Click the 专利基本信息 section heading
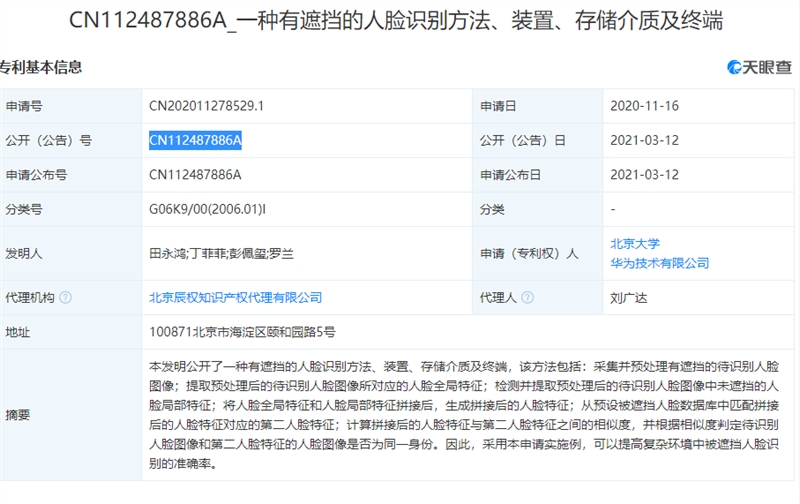Image resolution: width=800 pixels, height=504 pixels. pyautogui.click(x=41, y=67)
